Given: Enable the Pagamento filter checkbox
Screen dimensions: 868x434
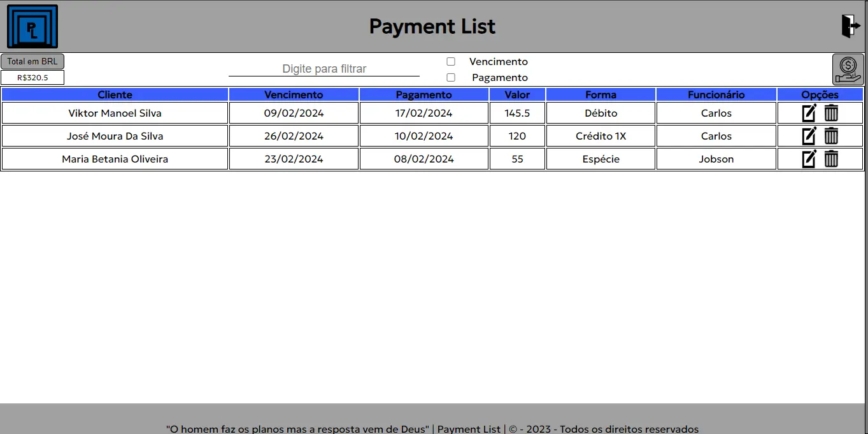Looking at the screenshot, I should (451, 78).
